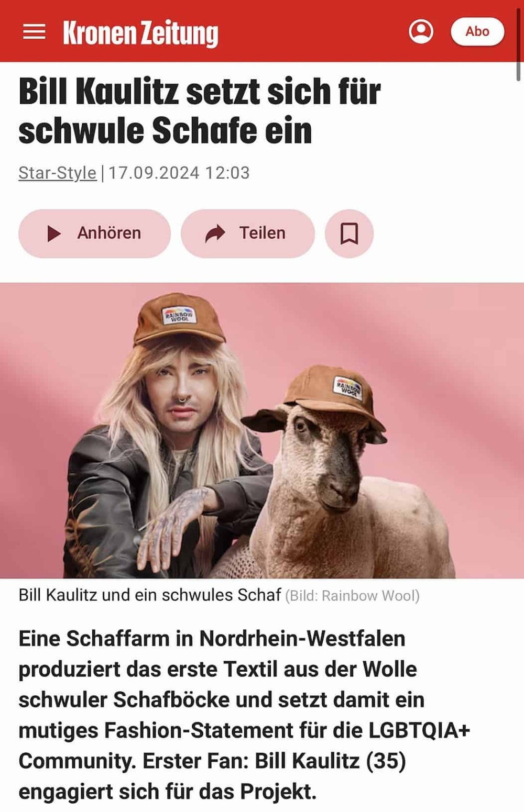Click the Kronen Zeitung logo

pos(140,33)
